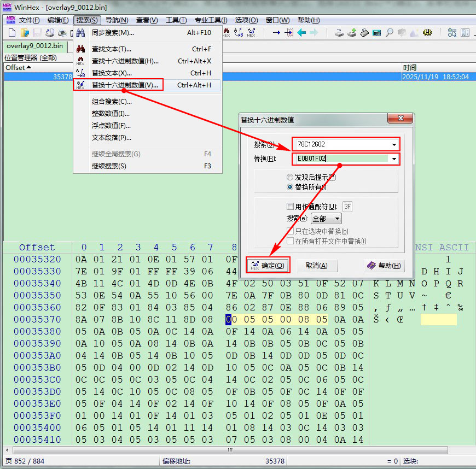476x469 pixels.
Task: Click the Go to offset arrow icon
Action: coord(277,33)
